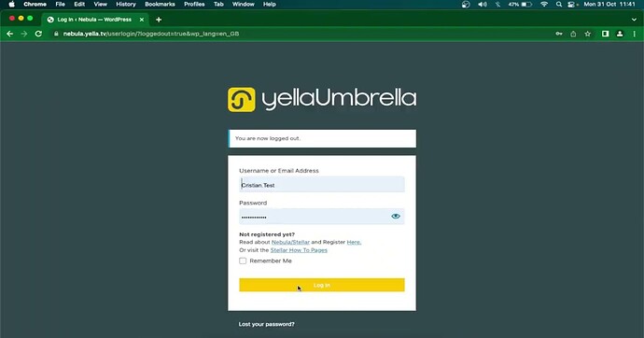
Task: Focus the Password input field
Action: tap(322, 217)
